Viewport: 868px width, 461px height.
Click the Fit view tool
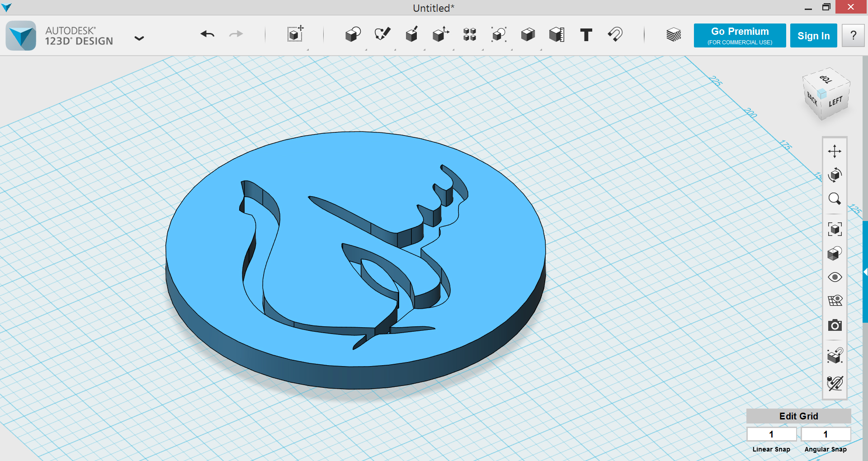[835, 229]
